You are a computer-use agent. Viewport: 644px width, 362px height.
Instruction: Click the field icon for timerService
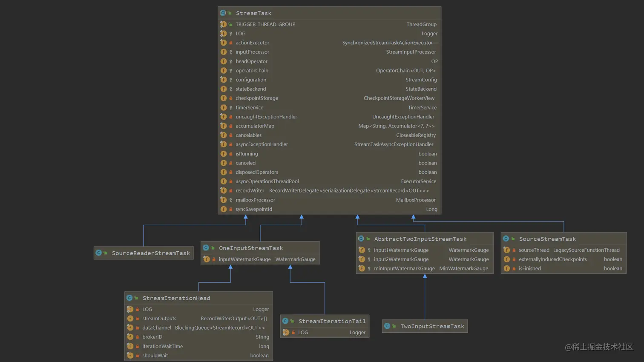coord(223,107)
